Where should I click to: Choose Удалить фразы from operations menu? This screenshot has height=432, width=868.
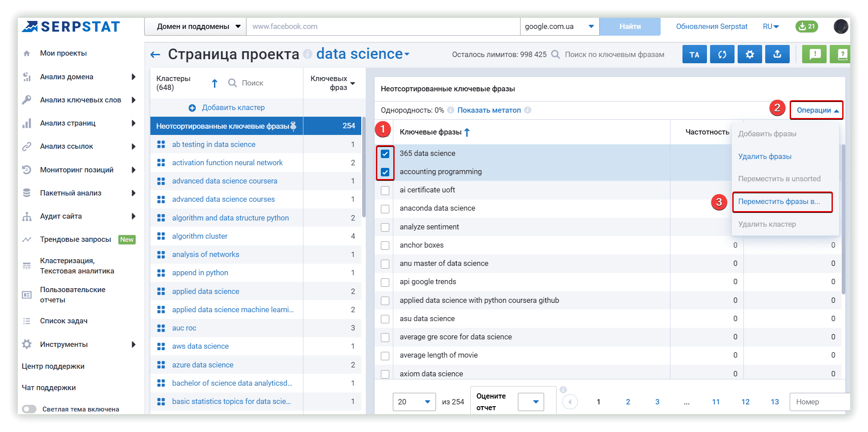[x=765, y=156]
